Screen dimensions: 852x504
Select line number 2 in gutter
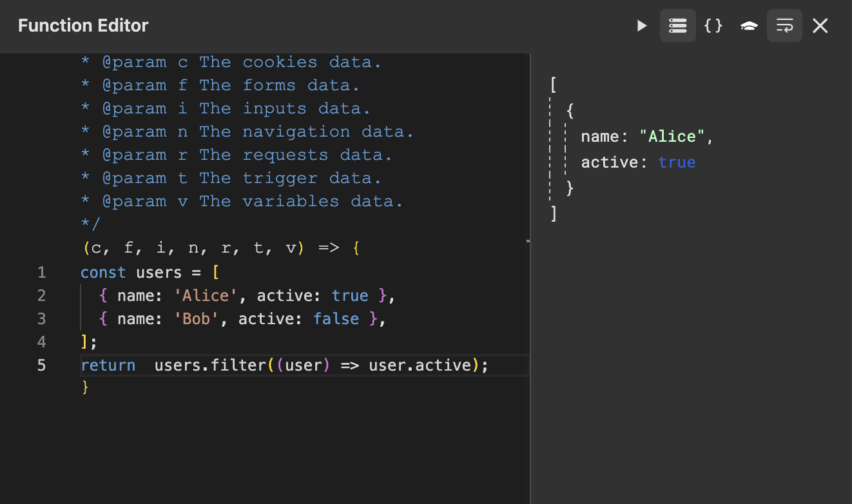click(42, 296)
